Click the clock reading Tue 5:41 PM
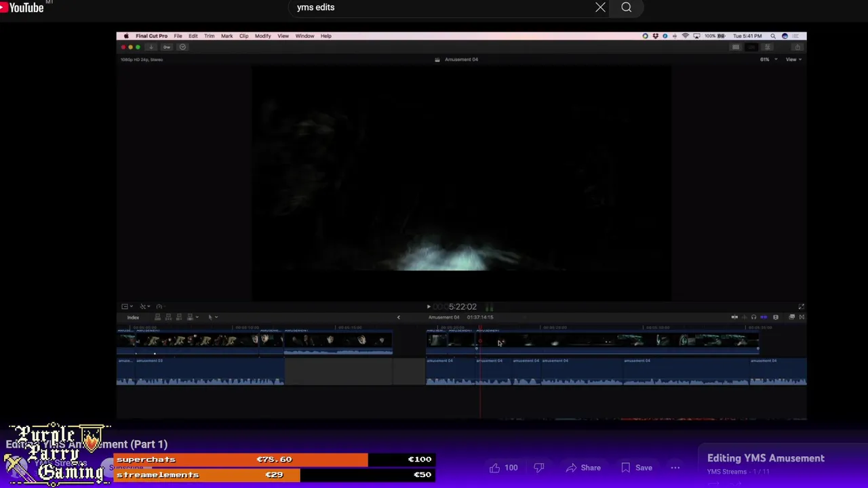868x488 pixels. tap(747, 36)
